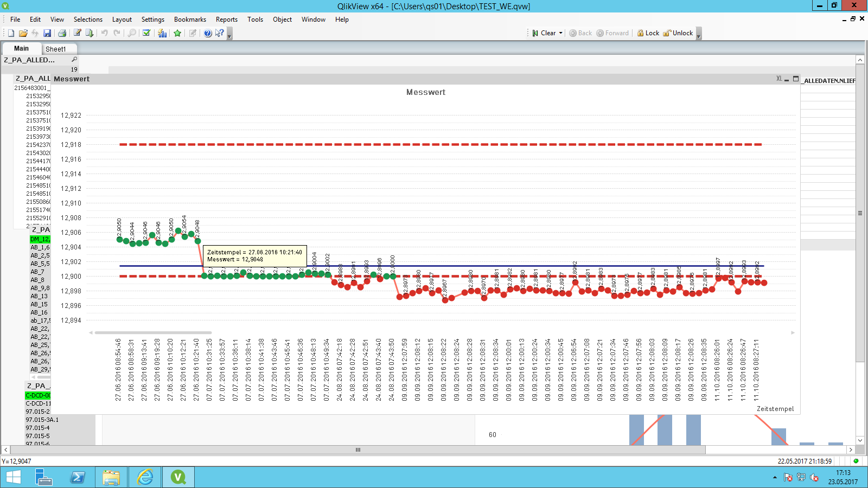Image resolution: width=868 pixels, height=488 pixels.
Task: Click the Refresh document toolbar icon
Action: point(35,33)
